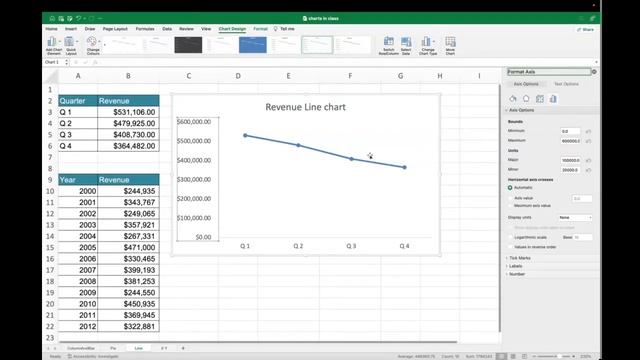
Task: Click the Save icon in title bar
Action: coord(61,18)
